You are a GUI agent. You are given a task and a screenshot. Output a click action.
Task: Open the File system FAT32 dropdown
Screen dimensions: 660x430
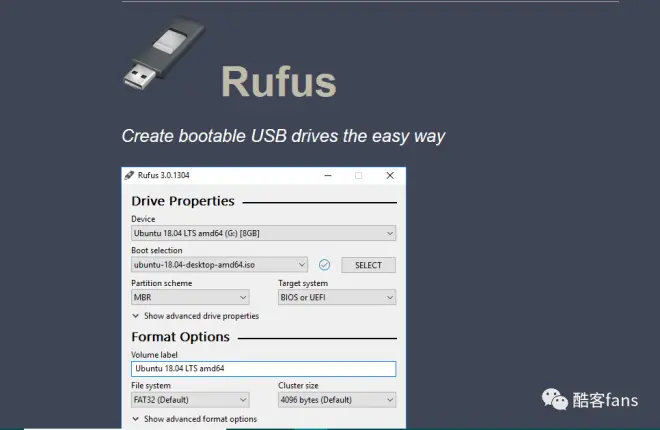pyautogui.click(x=190, y=400)
